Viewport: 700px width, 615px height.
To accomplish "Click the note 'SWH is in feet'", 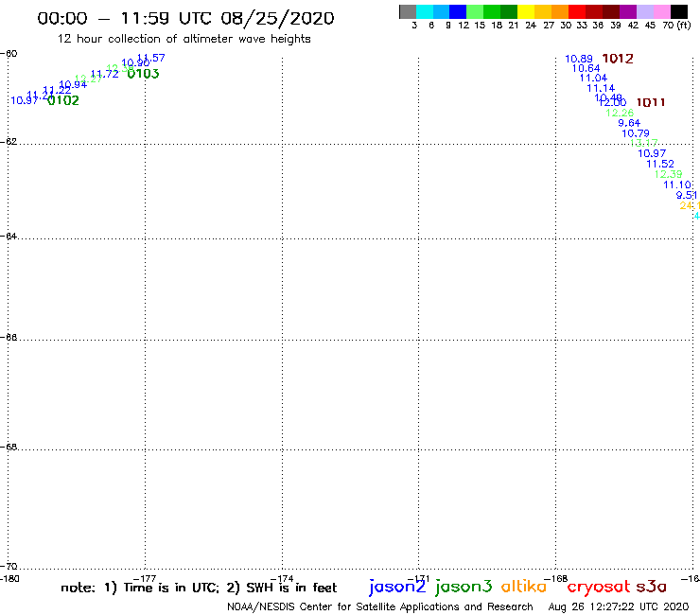I will pyautogui.click(x=291, y=588).
